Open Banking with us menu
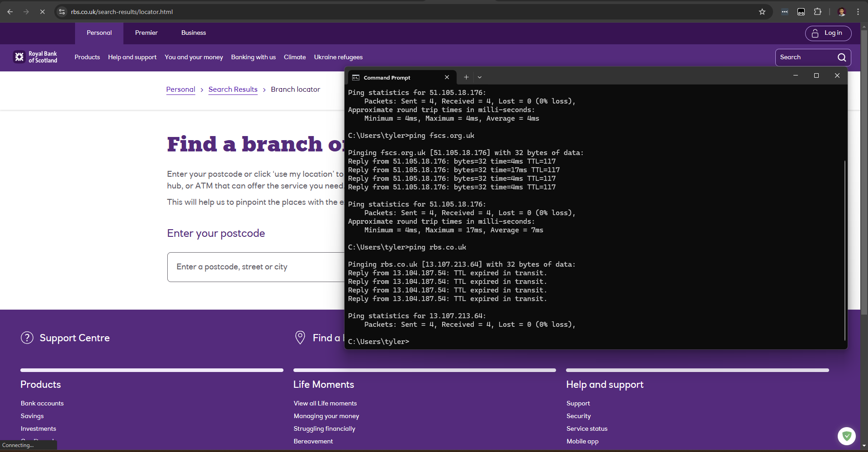This screenshot has height=452, width=868. 253,57
